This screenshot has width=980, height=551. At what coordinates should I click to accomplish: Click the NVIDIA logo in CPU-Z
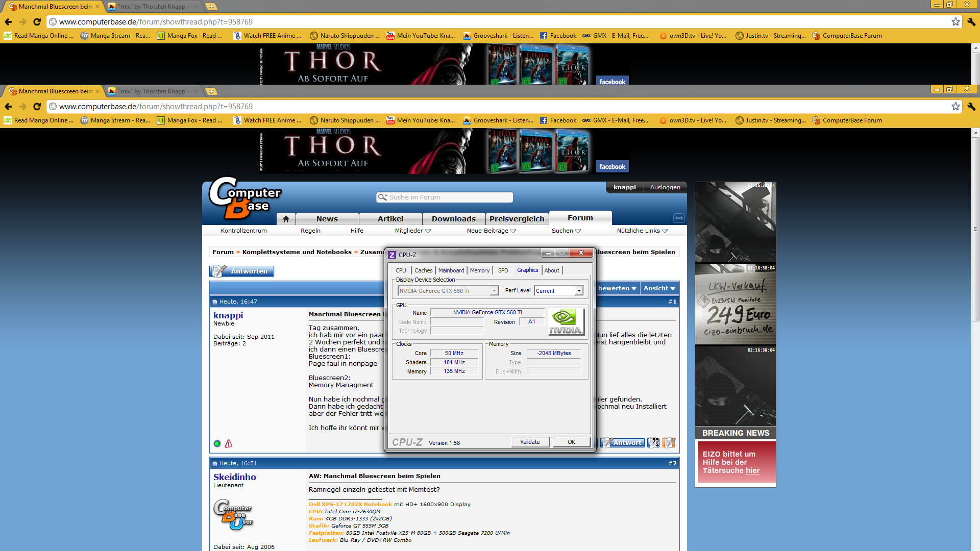click(x=566, y=322)
